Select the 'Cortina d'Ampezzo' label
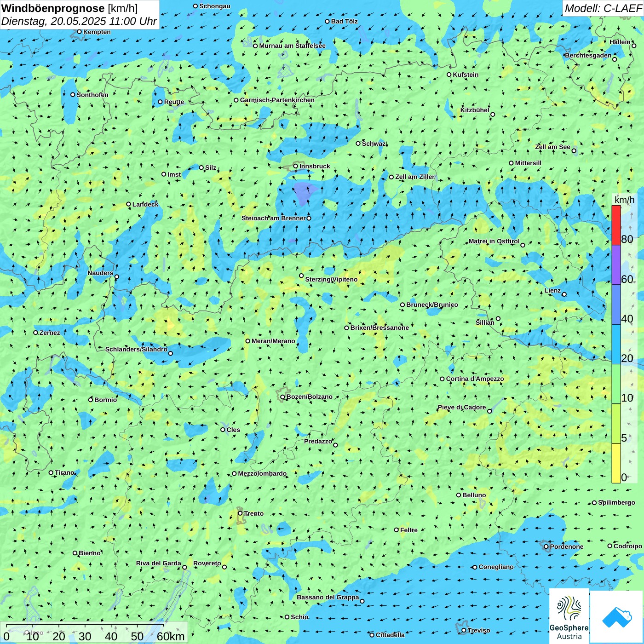The image size is (644, 644). click(x=475, y=379)
